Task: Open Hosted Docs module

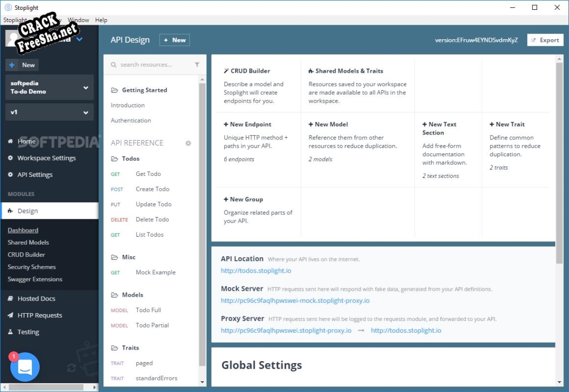Action: 36,299
